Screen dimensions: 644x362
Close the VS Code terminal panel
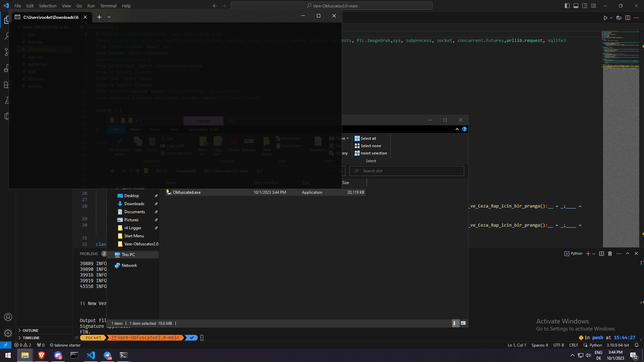[x=636, y=254]
